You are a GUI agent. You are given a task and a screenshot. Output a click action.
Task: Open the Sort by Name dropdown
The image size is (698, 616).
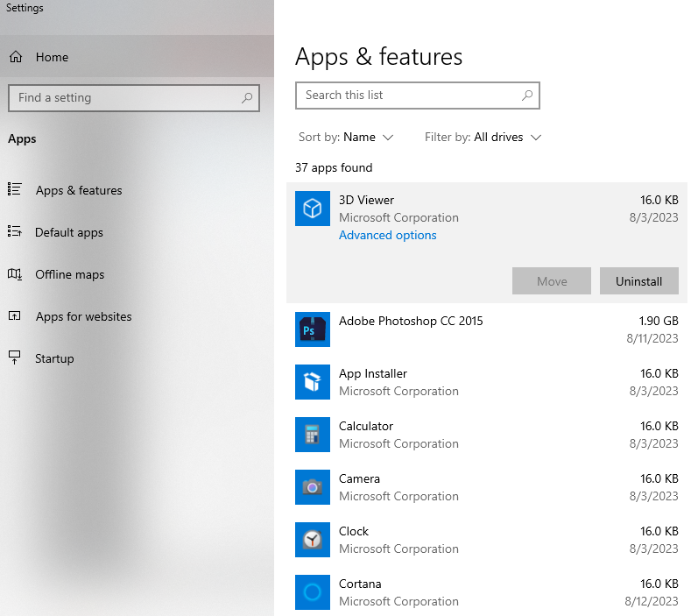346,138
